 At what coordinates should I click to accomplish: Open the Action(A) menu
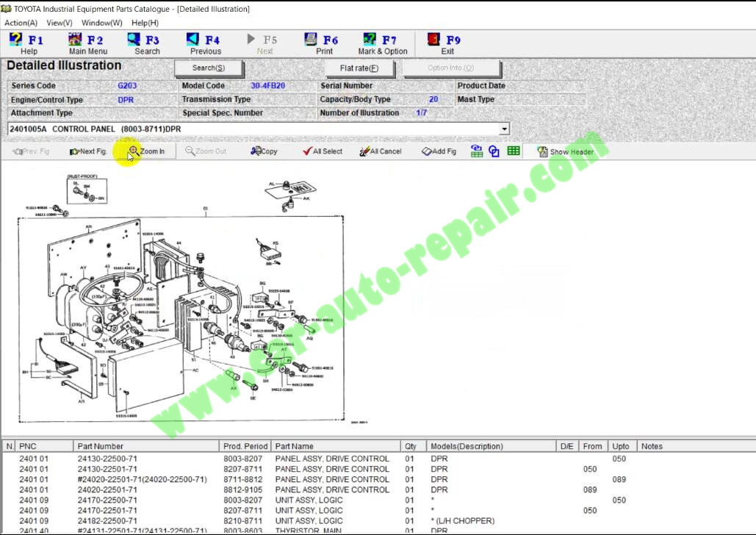(21, 23)
